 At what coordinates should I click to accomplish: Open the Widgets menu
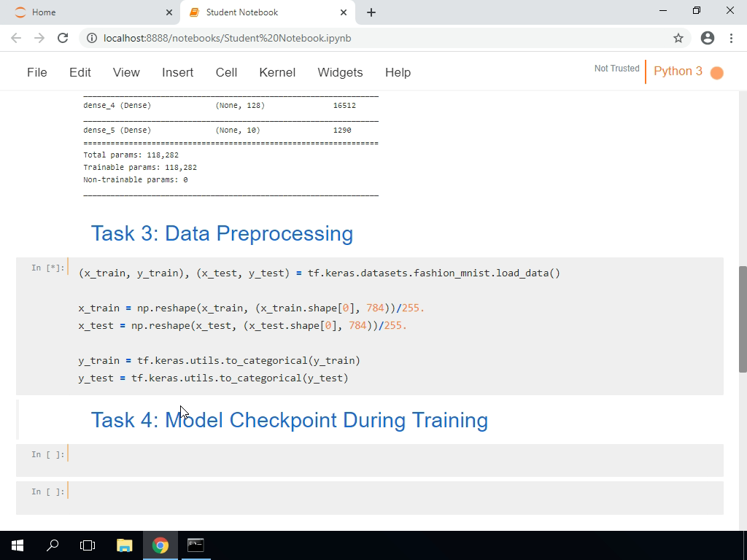pyautogui.click(x=340, y=72)
